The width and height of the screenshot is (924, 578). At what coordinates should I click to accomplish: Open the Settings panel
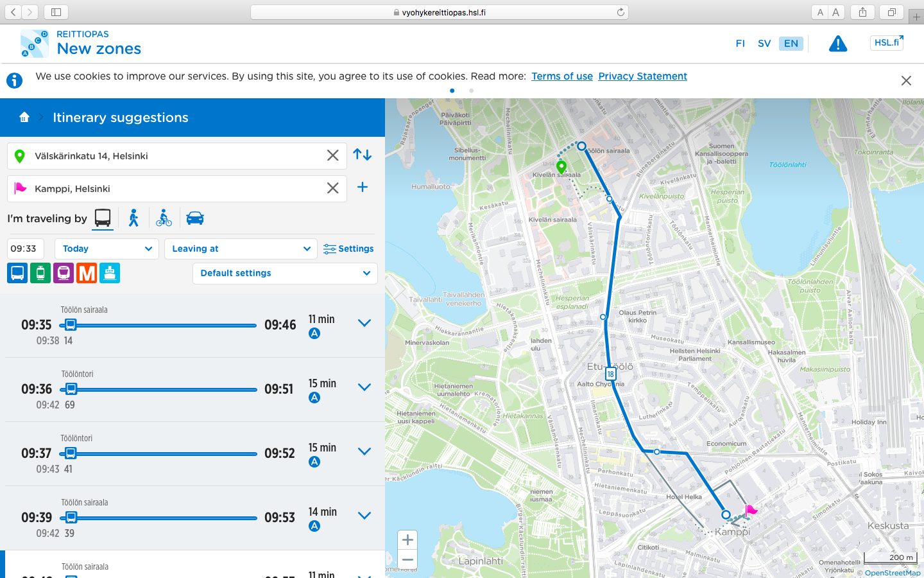click(x=348, y=249)
